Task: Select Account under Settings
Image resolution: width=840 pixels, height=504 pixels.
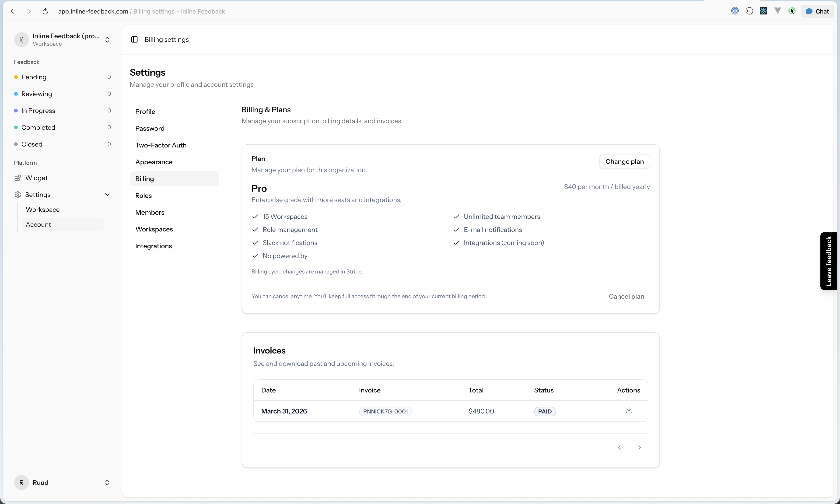Action: tap(63, 224)
